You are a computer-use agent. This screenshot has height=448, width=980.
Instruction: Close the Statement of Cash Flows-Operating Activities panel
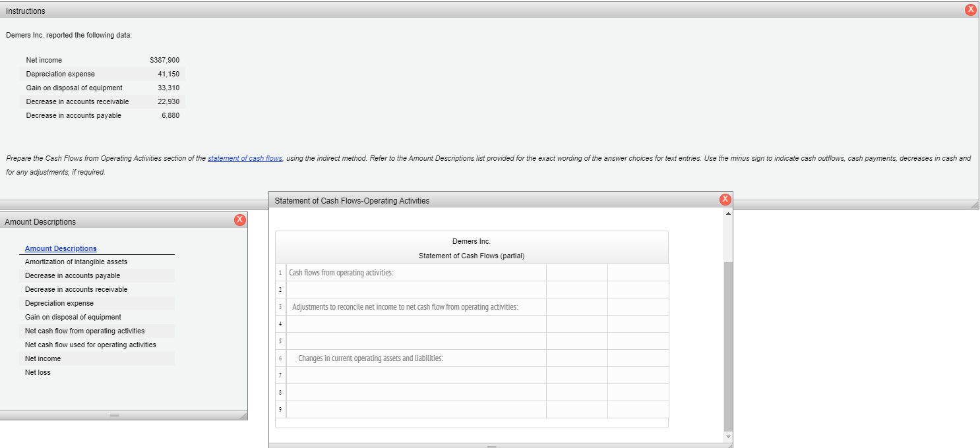(725, 199)
